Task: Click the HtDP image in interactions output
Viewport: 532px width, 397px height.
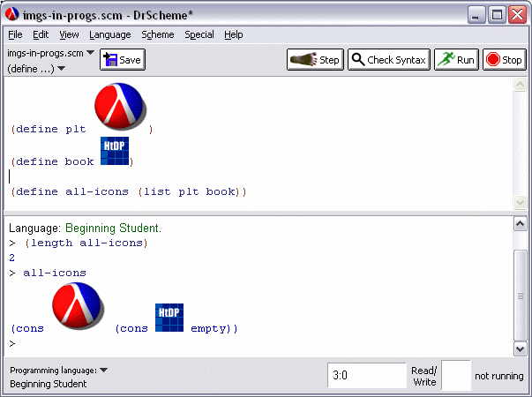Action: [169, 318]
